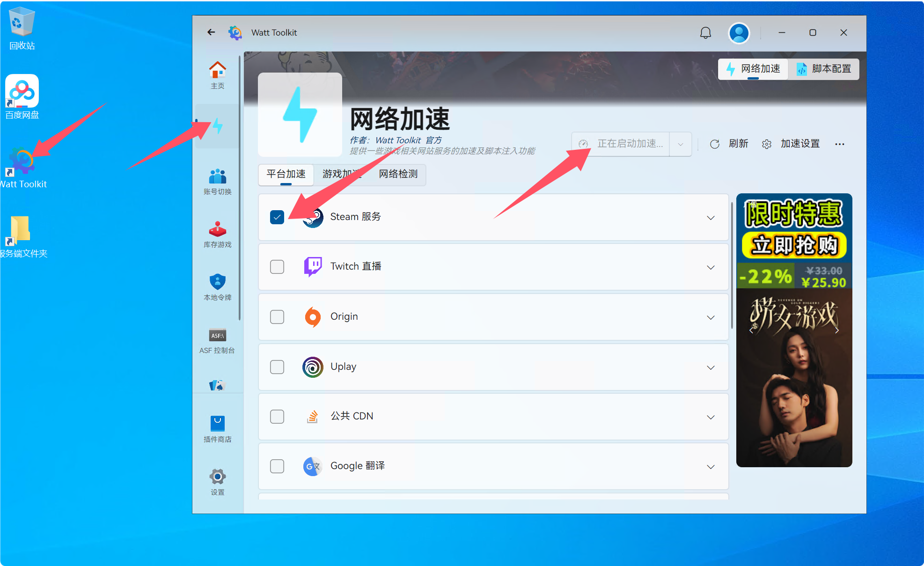Click the Origin logo icon

click(x=313, y=317)
